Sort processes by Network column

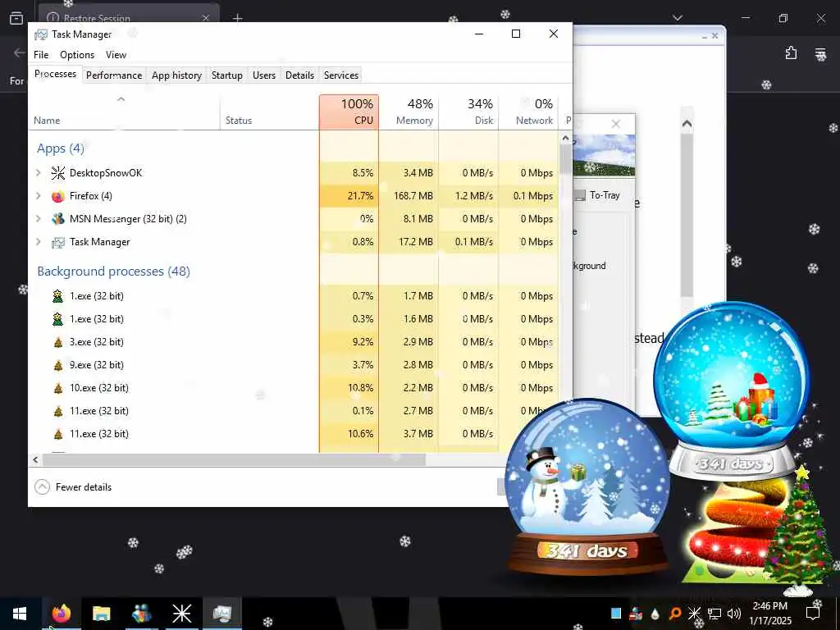pyautogui.click(x=528, y=112)
